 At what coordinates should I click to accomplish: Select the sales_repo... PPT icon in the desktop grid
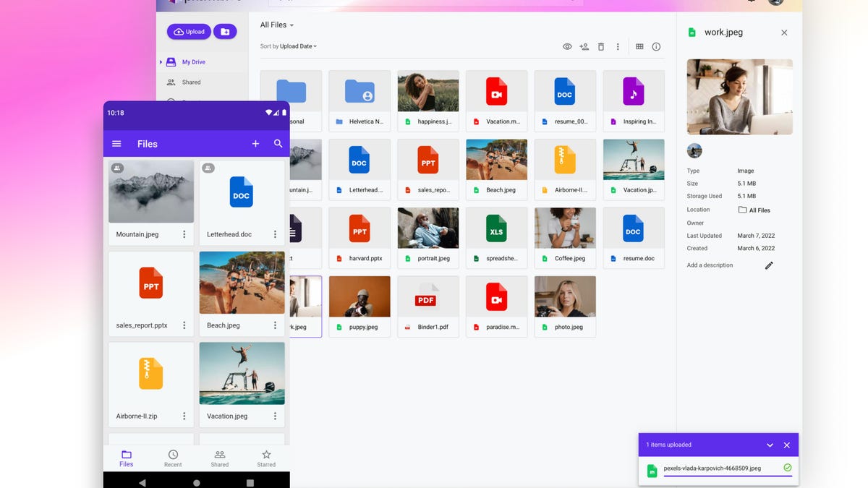pos(428,160)
